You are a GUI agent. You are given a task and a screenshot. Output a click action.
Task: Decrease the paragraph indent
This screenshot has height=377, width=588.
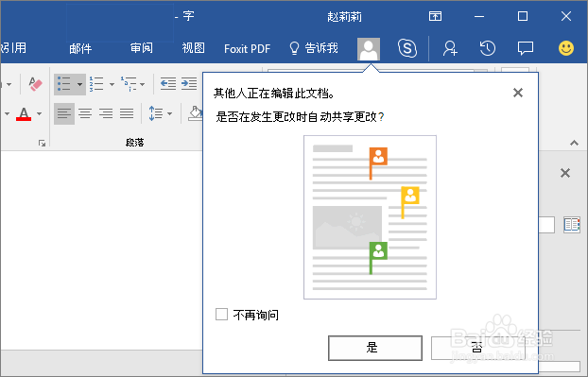168,83
